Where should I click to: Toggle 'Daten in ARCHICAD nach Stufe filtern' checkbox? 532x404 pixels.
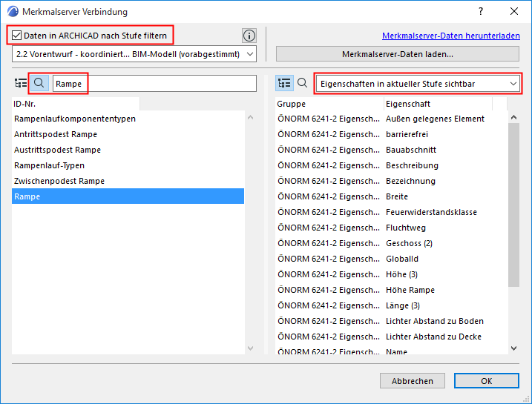[17, 35]
